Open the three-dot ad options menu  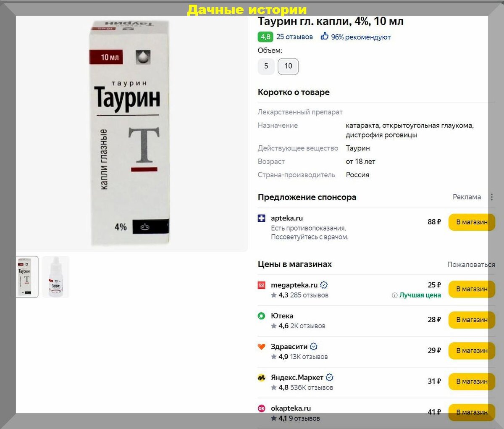pyautogui.click(x=491, y=197)
